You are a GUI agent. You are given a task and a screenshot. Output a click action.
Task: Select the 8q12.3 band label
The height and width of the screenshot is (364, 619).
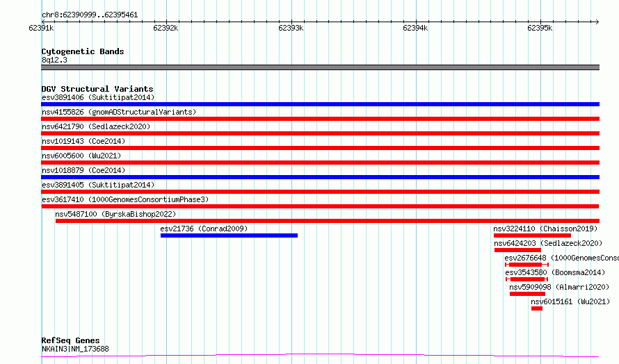[x=54, y=60]
